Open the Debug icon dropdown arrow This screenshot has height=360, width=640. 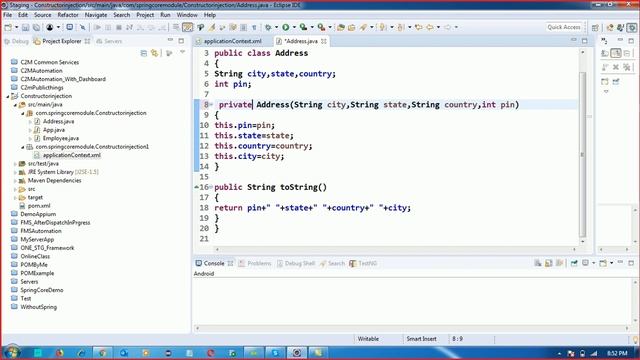pos(276,27)
